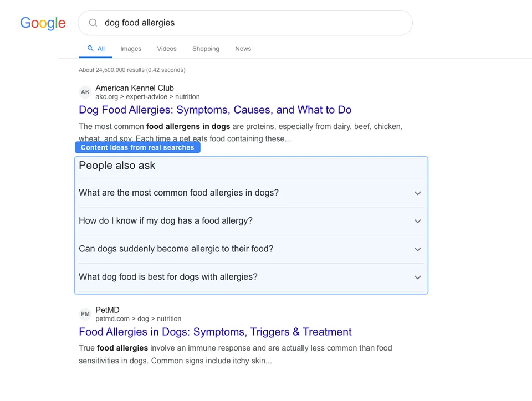Click the PetMD PM favicon

pos(85,314)
